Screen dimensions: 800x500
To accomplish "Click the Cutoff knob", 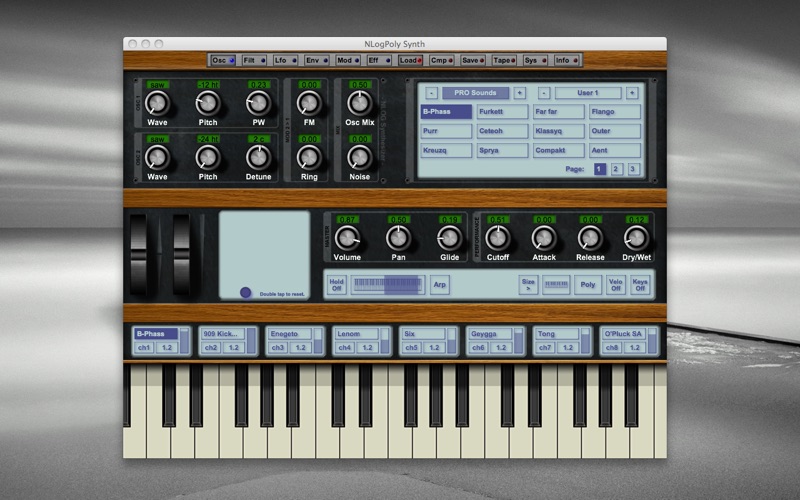I will [x=497, y=238].
